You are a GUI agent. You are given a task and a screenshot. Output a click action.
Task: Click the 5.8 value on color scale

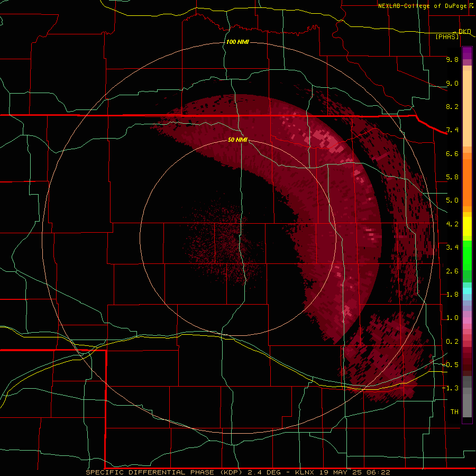(x=452, y=177)
